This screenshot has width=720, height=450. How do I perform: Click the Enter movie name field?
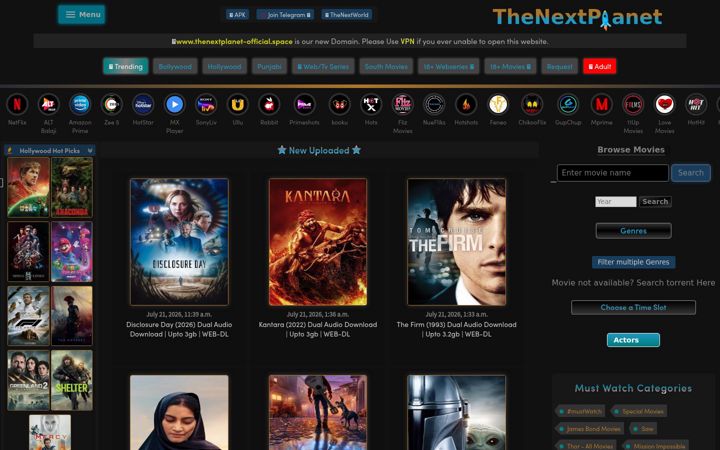coord(613,173)
